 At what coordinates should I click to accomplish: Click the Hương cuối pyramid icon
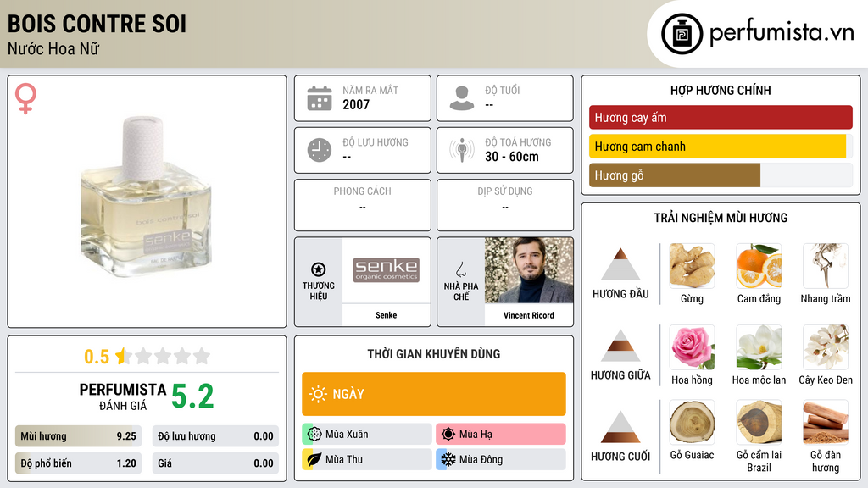click(x=620, y=427)
